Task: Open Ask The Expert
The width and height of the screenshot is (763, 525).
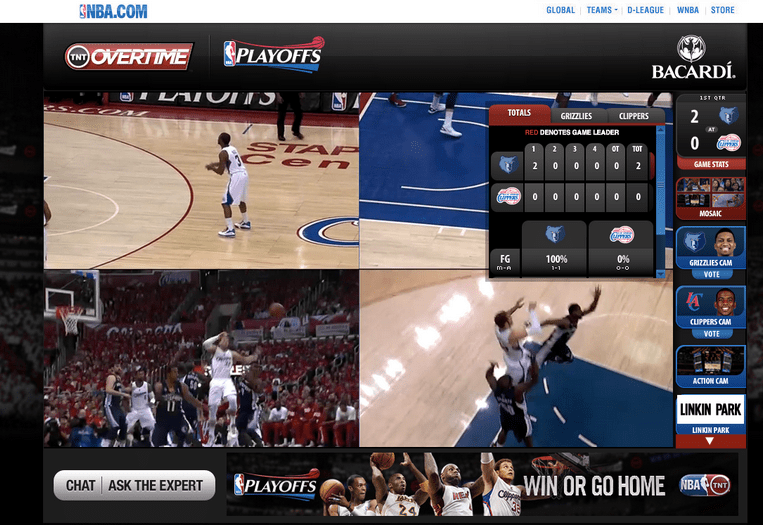Action: pos(155,486)
